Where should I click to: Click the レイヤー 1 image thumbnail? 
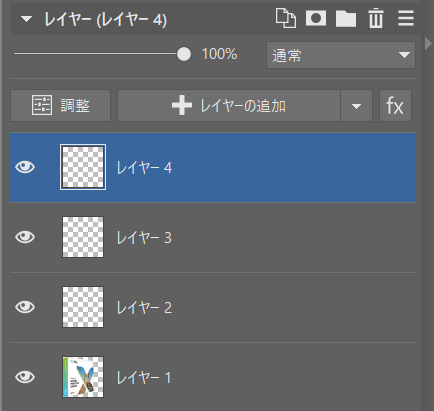click(x=83, y=377)
